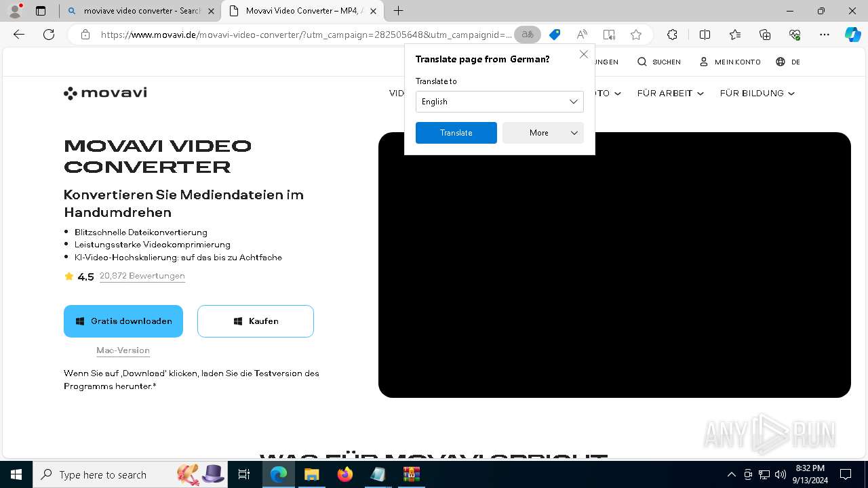Open Windows Start menu

(x=16, y=474)
